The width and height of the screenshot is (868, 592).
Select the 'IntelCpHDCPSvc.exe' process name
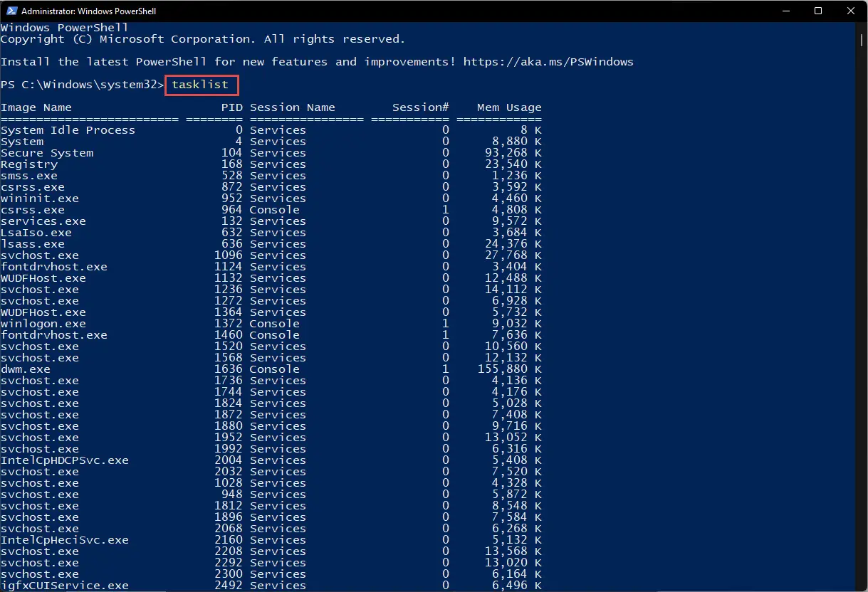65,460
